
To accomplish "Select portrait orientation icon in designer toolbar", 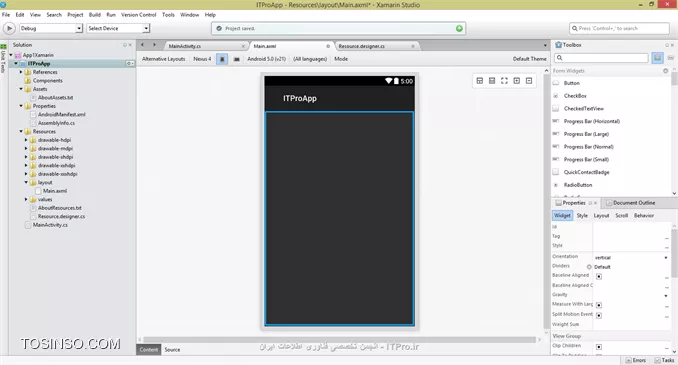I will tap(222, 59).
